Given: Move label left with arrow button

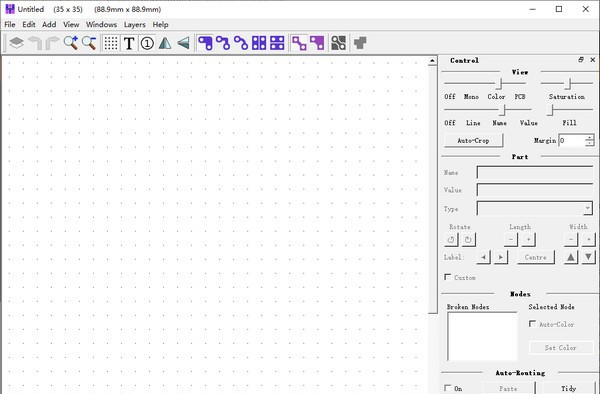Looking at the screenshot, I should pyautogui.click(x=484, y=257).
